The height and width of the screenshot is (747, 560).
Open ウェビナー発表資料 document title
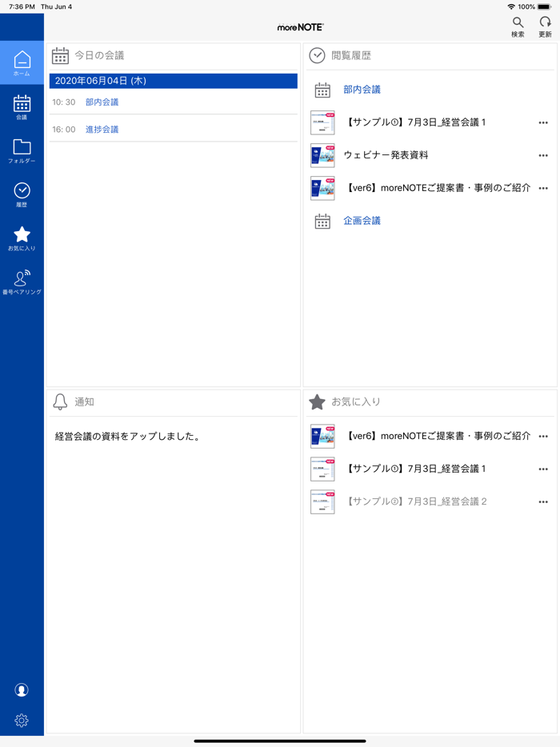point(386,155)
